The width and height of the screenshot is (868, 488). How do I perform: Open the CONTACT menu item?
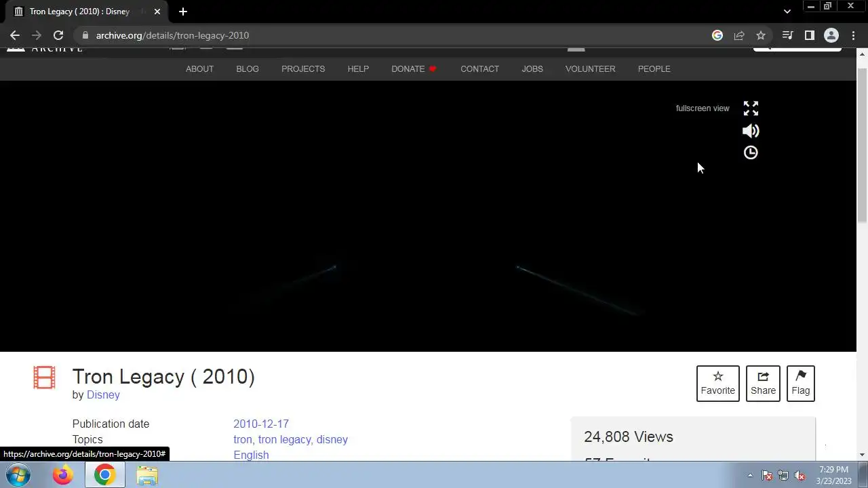click(479, 69)
